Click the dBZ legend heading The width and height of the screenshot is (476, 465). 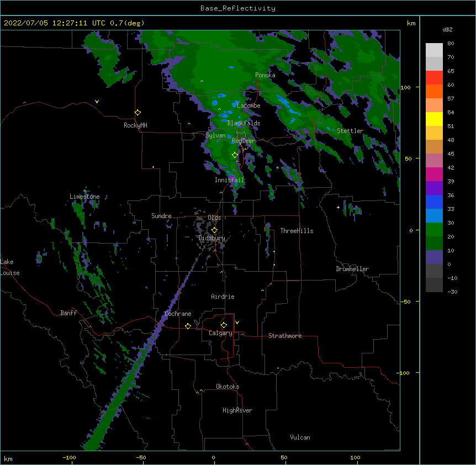coord(447,29)
